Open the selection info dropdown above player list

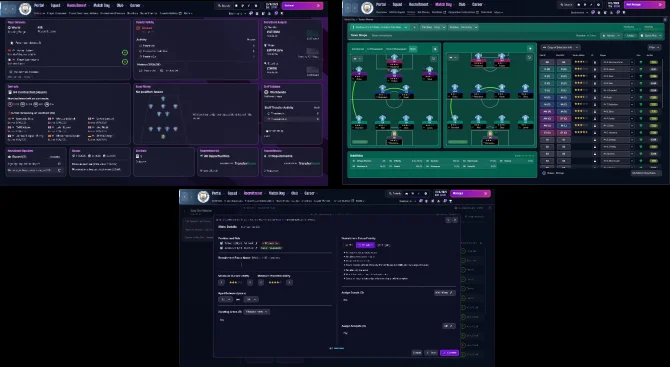pos(560,47)
